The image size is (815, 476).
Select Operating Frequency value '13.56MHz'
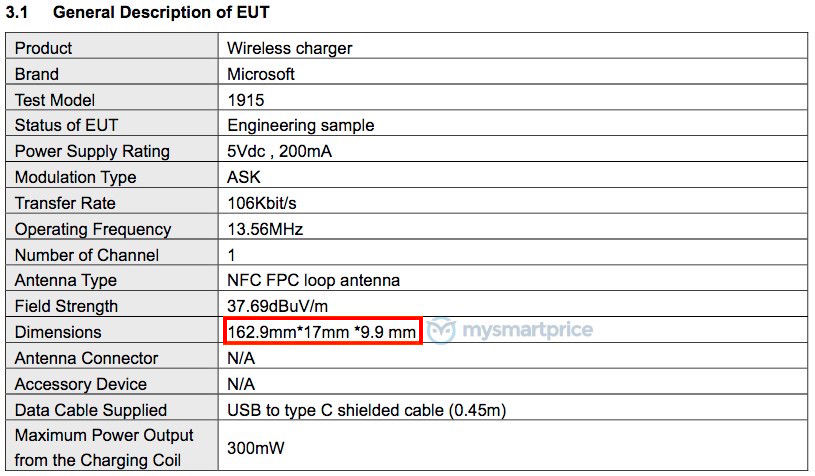[265, 229]
